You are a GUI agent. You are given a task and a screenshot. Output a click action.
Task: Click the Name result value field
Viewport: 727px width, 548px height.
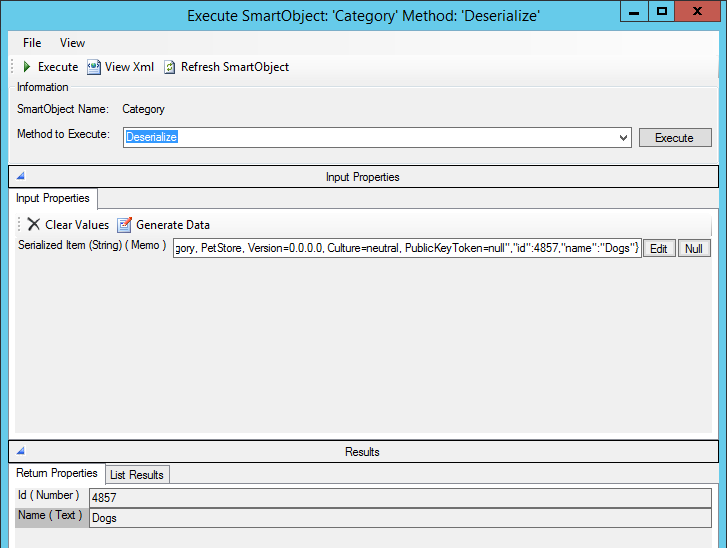pos(400,518)
